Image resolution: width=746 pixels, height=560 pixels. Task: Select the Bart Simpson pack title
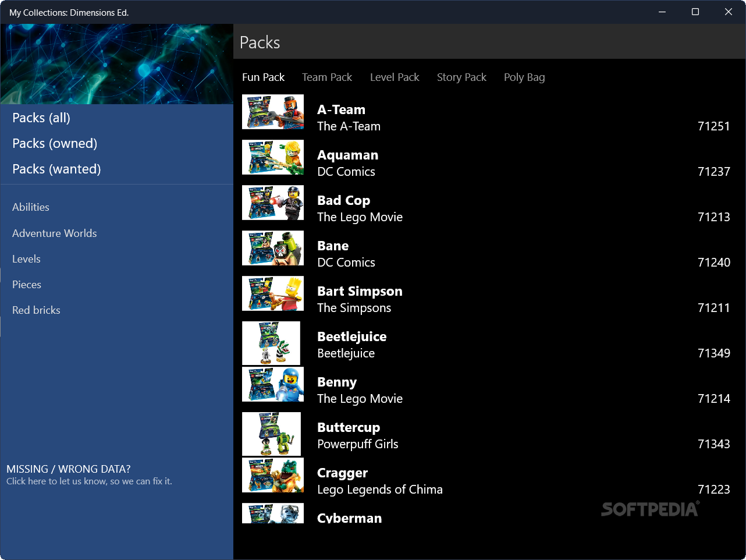pyautogui.click(x=360, y=291)
